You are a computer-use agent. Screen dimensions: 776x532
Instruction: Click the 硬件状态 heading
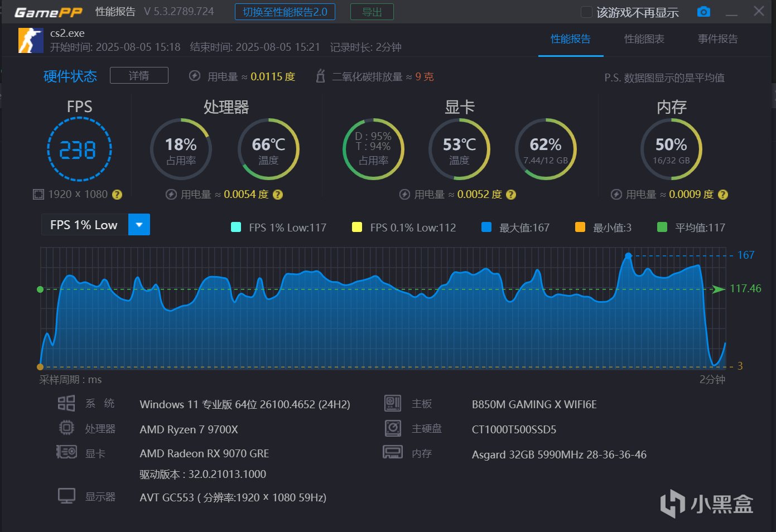click(70, 76)
